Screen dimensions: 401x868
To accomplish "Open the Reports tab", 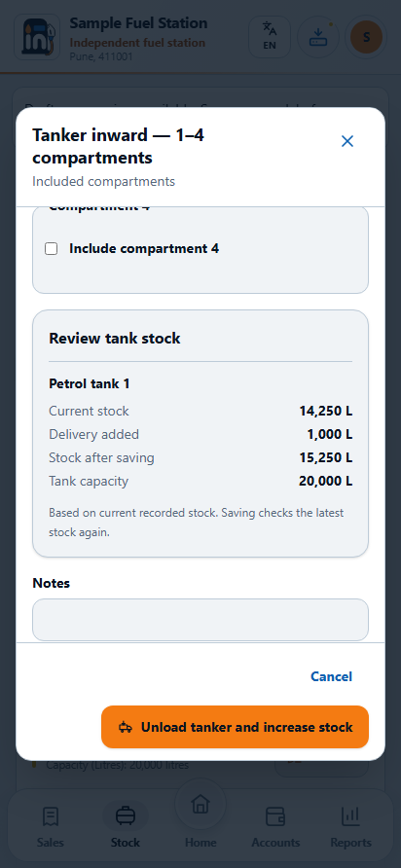I will (350, 827).
